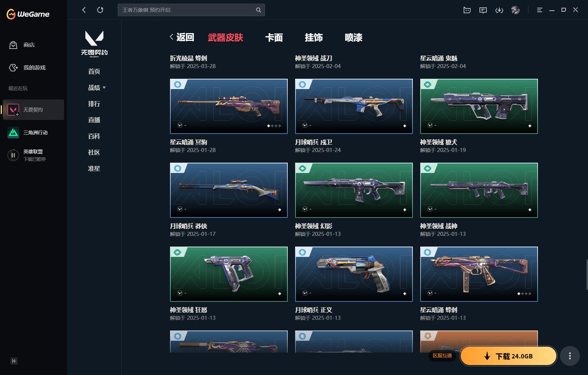Screen dimensions: 588x375
Task: Open the download manager icon in top bar
Action: point(499,10)
